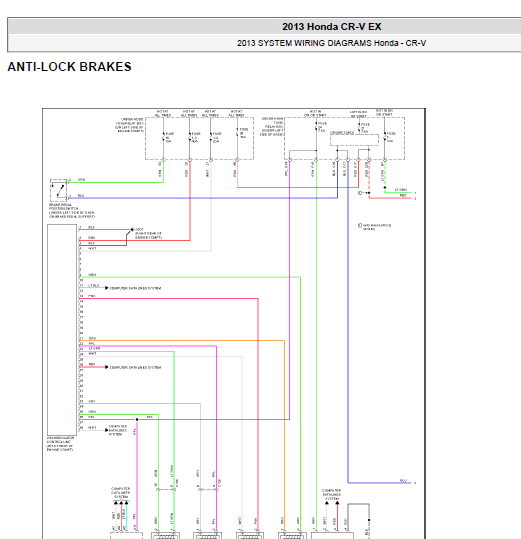
Task: Click the "PPL" label at pin 22
Action: coord(91,343)
